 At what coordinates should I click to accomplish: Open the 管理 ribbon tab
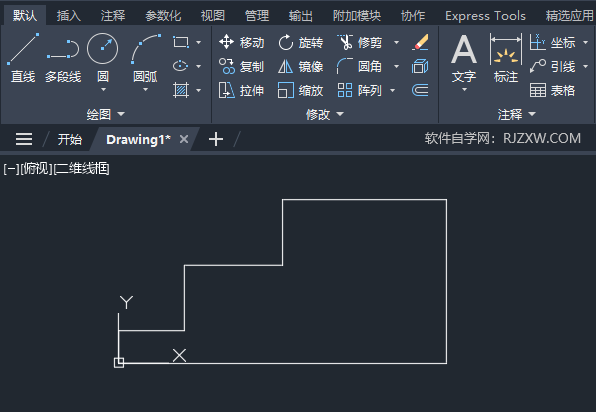[257, 16]
